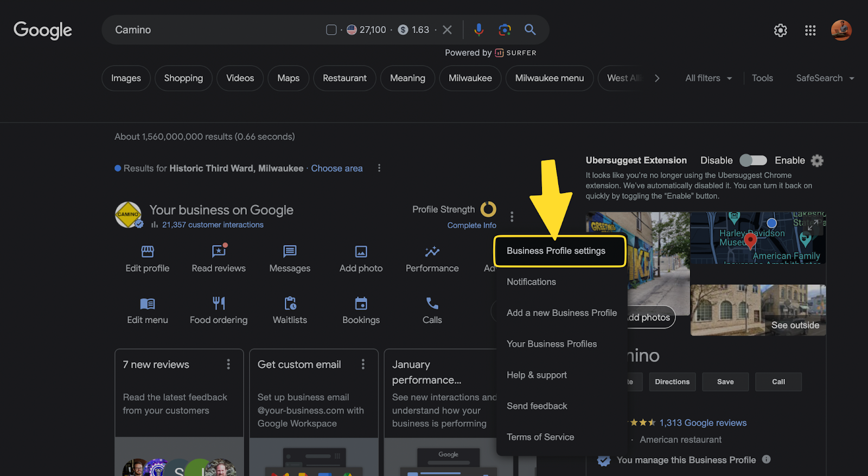Open Edit profile storefront icon

[x=148, y=252]
